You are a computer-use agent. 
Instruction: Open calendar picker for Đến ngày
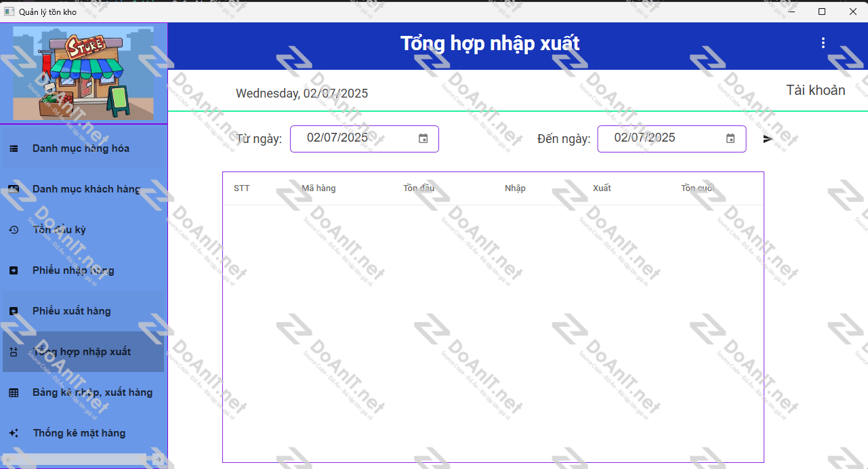(730, 138)
